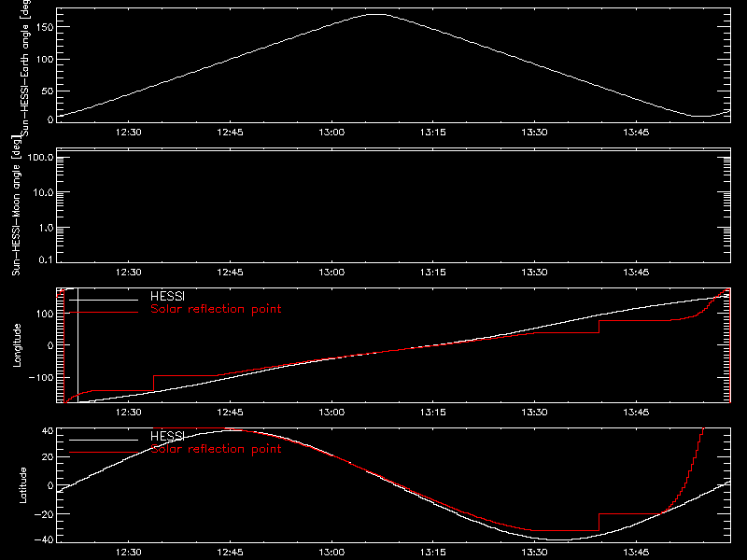The height and width of the screenshot is (560, 747).
Task: Click 100 tick on Earth angle axis
Action: pos(45,59)
